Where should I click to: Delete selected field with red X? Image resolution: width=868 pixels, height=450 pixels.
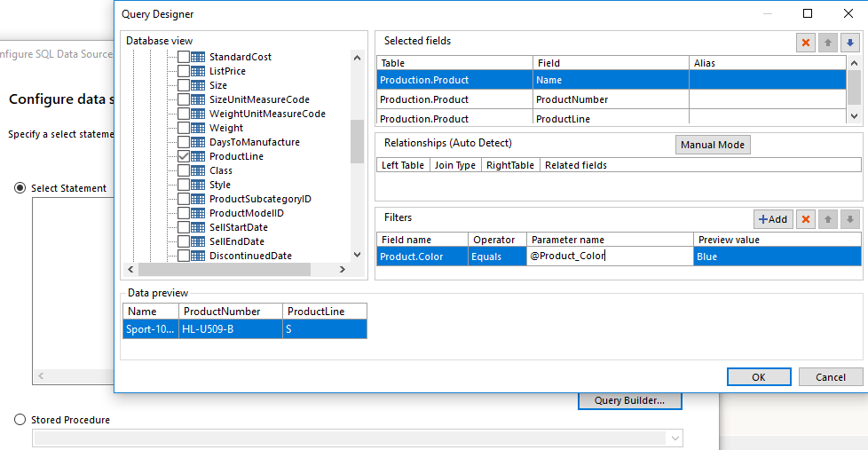806,43
